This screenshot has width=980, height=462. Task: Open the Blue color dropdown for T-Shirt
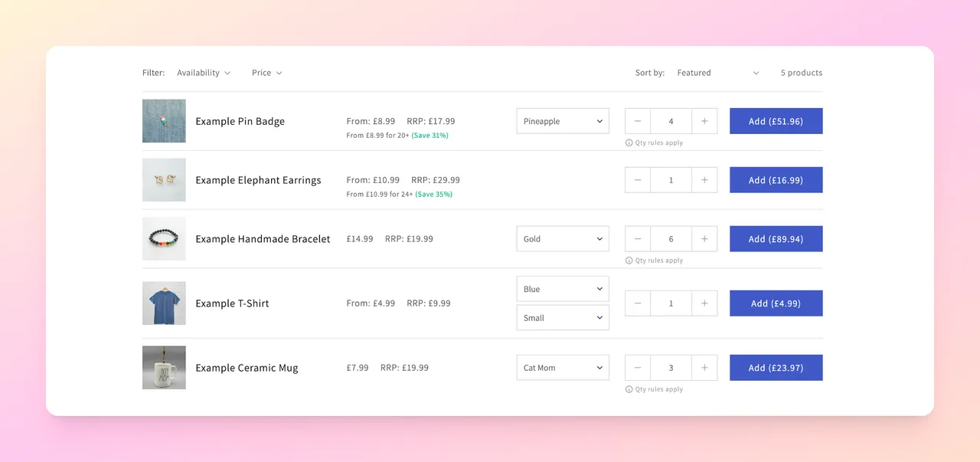(563, 289)
